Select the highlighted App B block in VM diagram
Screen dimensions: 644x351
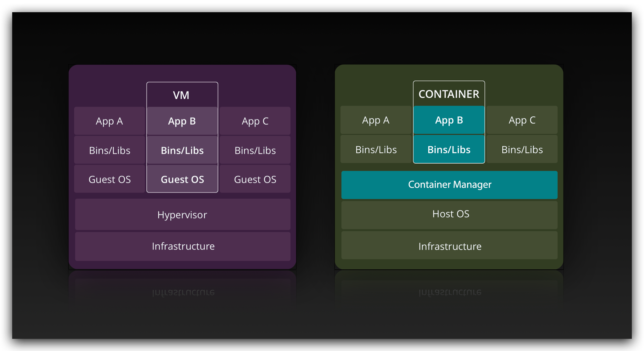[182, 121]
